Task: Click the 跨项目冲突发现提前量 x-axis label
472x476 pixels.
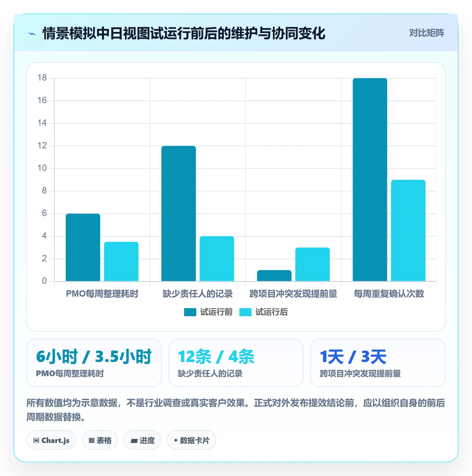Action: (x=293, y=294)
